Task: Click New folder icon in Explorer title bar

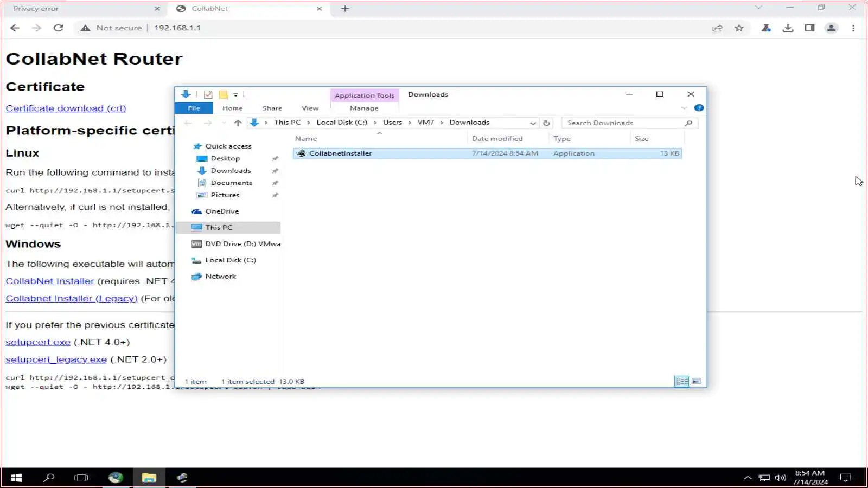Action: pyautogui.click(x=223, y=94)
